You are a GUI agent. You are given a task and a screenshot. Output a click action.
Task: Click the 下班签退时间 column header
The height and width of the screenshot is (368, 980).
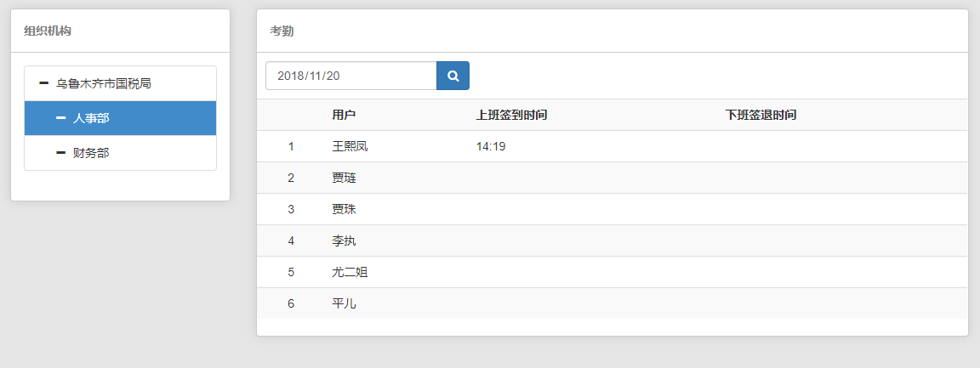761,115
